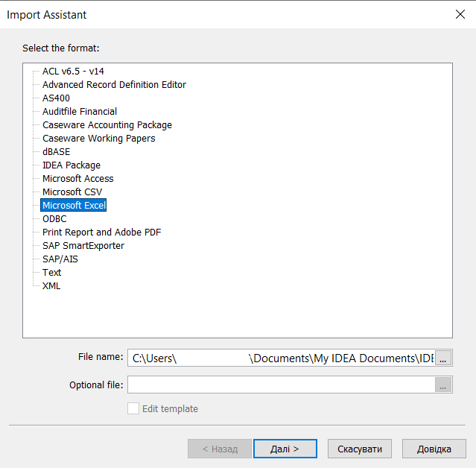Pick Auditfile Financial format

pyautogui.click(x=80, y=112)
